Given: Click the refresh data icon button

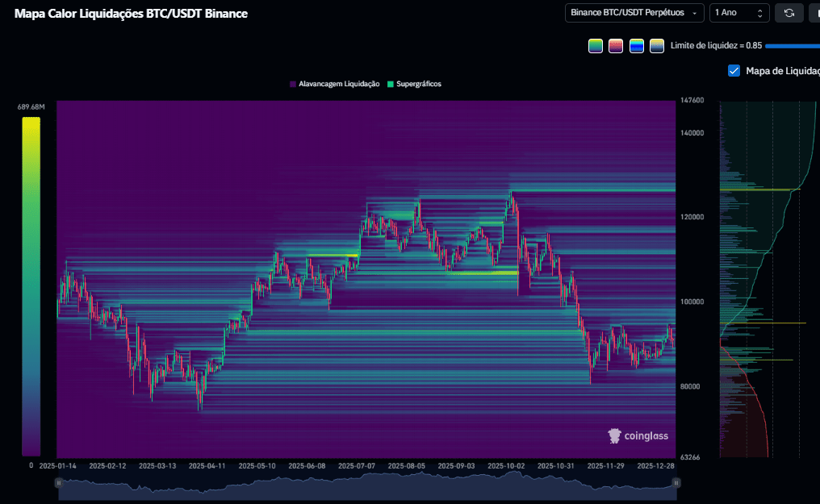Looking at the screenshot, I should coord(789,13).
